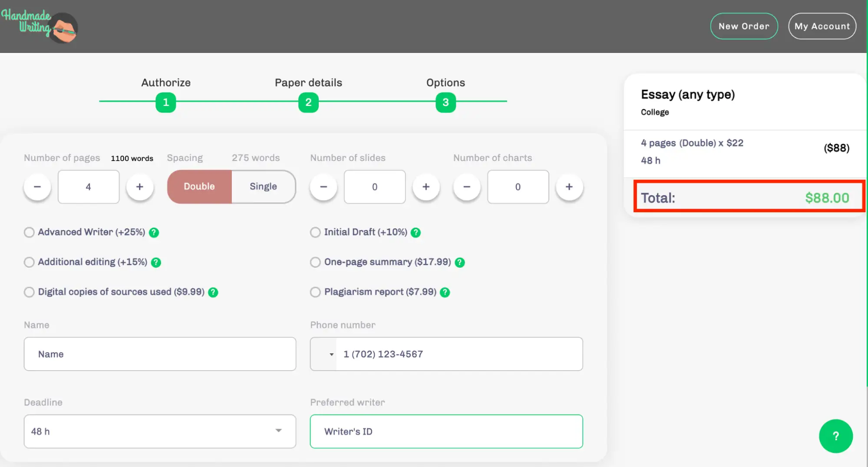Open Initial Draft help tooltip icon
The image size is (868, 467).
coord(416,233)
